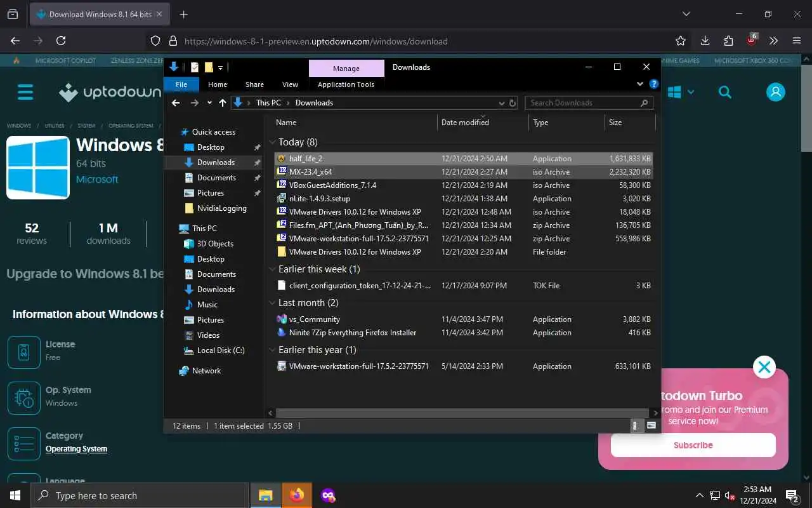Click the Subscribe button in the popup
Image resolution: width=812 pixels, height=508 pixels.
693,445
